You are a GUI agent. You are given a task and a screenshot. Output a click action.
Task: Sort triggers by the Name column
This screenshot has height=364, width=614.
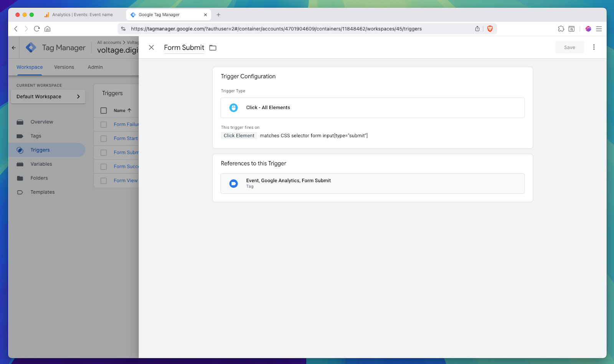click(x=122, y=110)
